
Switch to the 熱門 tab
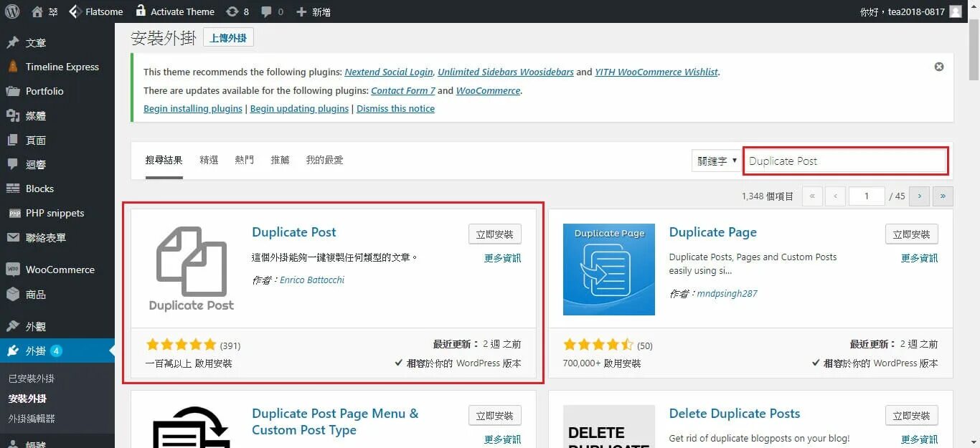pos(245,160)
